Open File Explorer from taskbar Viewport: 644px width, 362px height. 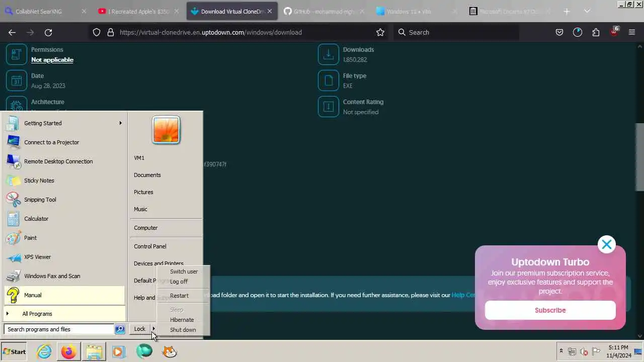pos(94,351)
